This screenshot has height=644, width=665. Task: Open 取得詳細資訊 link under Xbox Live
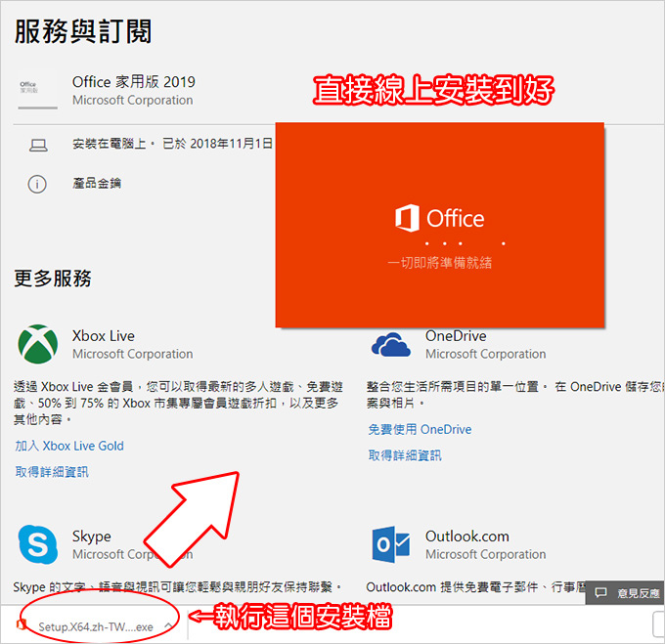tap(52, 472)
